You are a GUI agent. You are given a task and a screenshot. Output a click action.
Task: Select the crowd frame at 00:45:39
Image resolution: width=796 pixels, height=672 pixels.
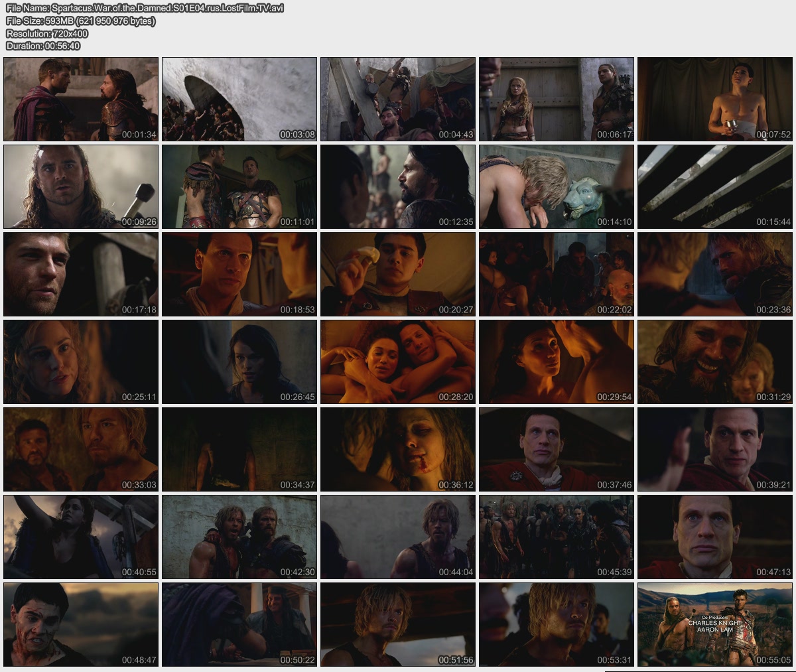pyautogui.click(x=557, y=537)
